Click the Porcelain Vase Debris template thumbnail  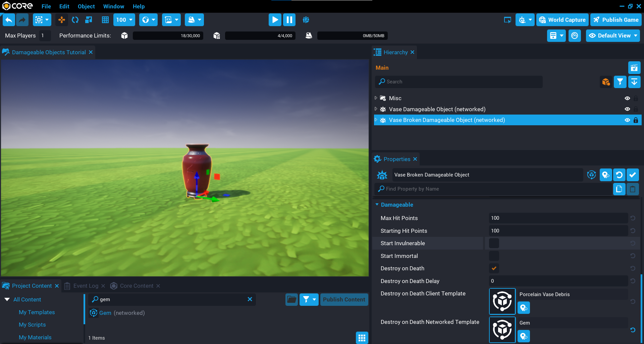point(502,301)
